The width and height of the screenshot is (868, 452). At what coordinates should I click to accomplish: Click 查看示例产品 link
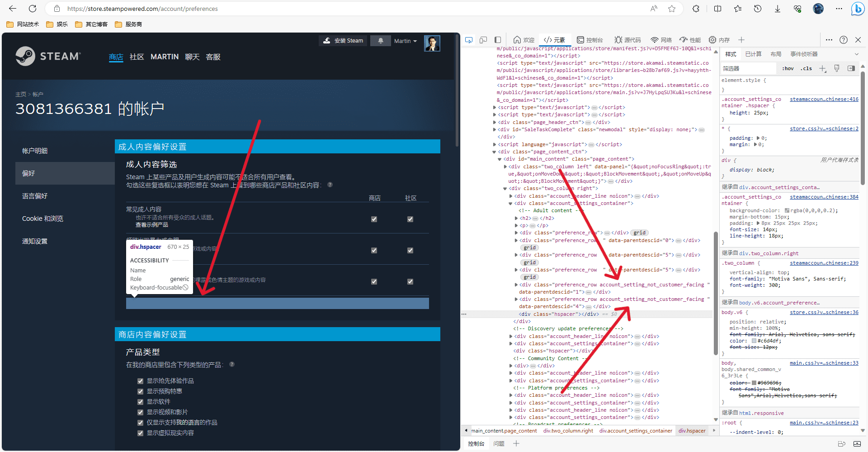point(152,225)
